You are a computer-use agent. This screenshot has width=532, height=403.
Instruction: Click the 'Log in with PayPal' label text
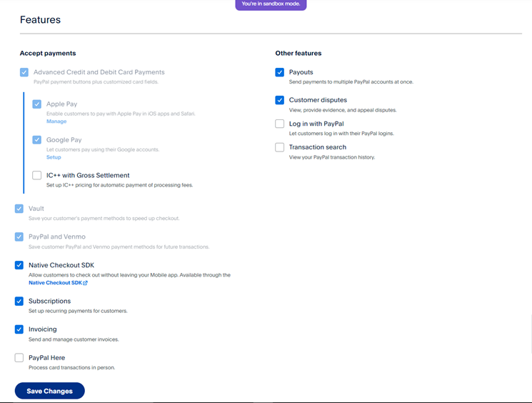click(x=316, y=124)
